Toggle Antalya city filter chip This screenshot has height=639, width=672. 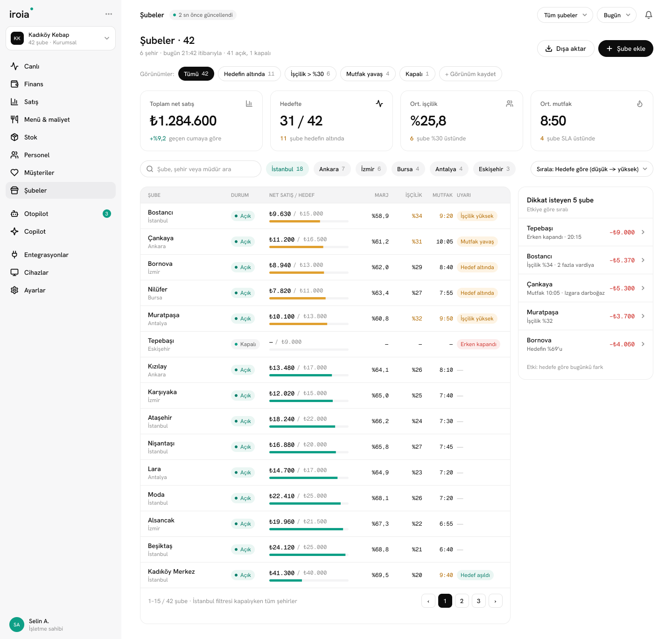point(449,169)
